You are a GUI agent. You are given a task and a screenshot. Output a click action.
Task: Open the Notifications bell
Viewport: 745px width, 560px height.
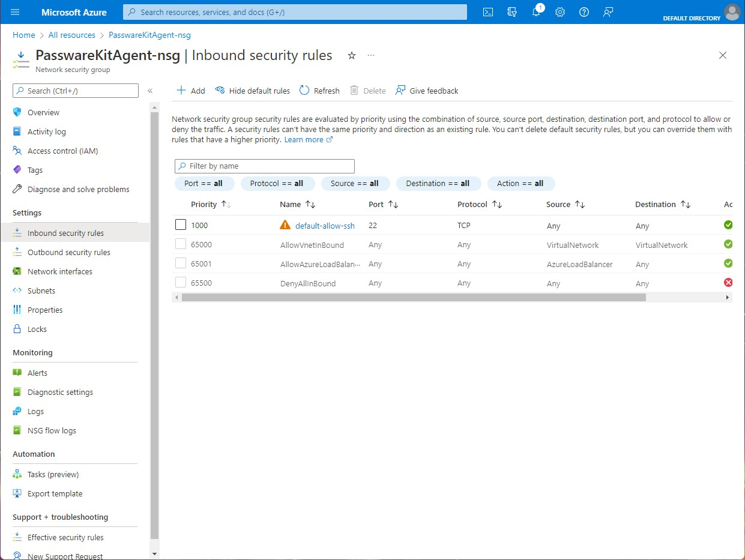point(537,12)
